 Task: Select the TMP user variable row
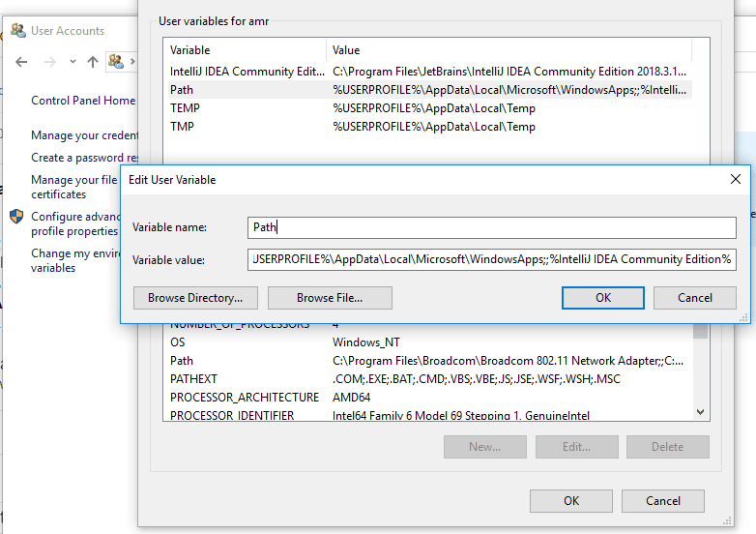429,127
